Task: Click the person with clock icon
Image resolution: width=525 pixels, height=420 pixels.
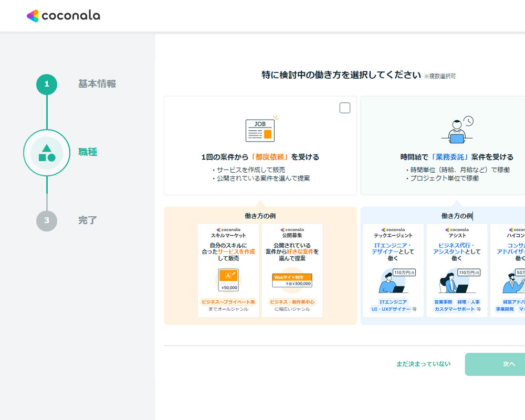Action: (x=457, y=130)
